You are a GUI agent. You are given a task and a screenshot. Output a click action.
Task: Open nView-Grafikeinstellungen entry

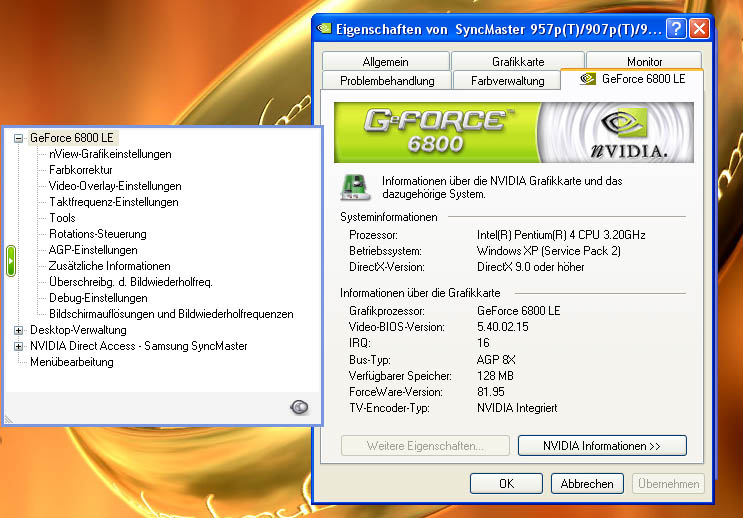tap(110, 154)
